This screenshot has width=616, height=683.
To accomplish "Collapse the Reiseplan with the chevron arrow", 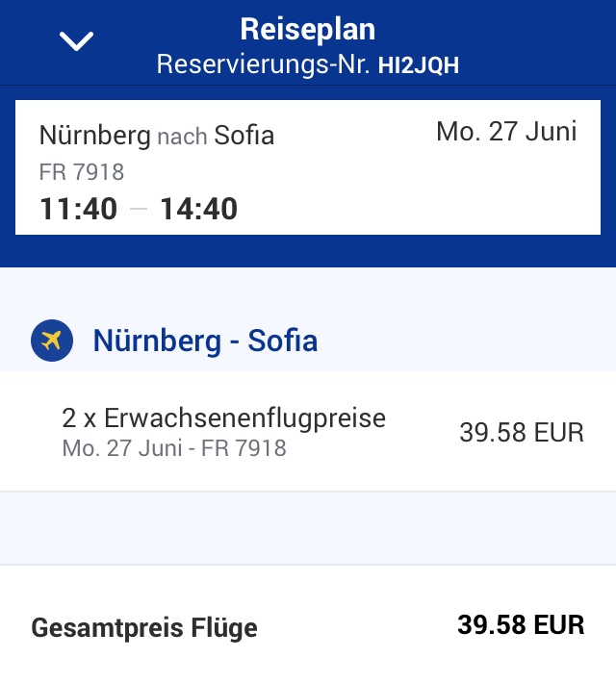I will [76, 40].
